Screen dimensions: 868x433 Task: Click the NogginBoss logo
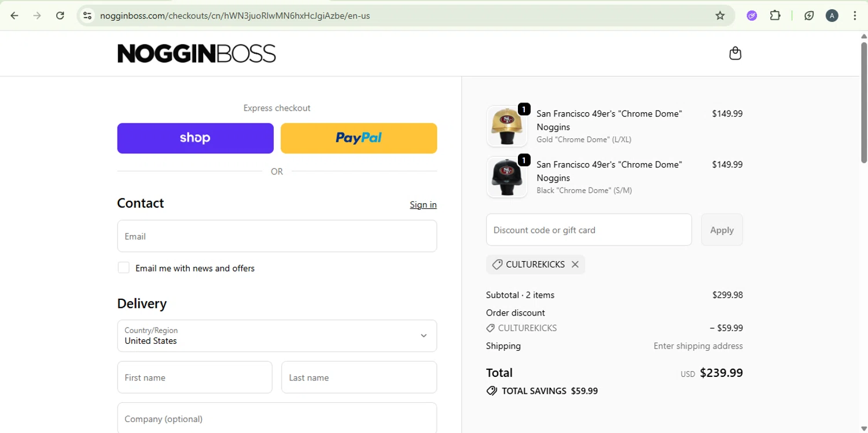197,53
